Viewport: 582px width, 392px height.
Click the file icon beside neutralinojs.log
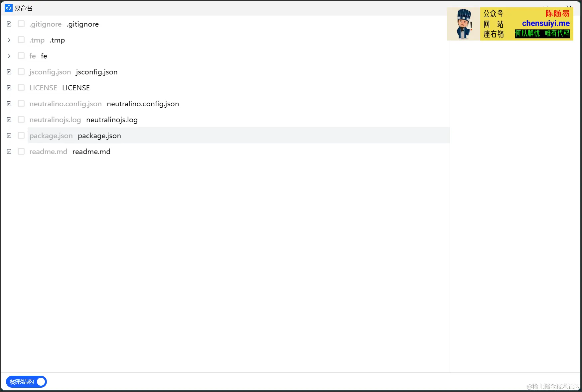tap(9, 120)
